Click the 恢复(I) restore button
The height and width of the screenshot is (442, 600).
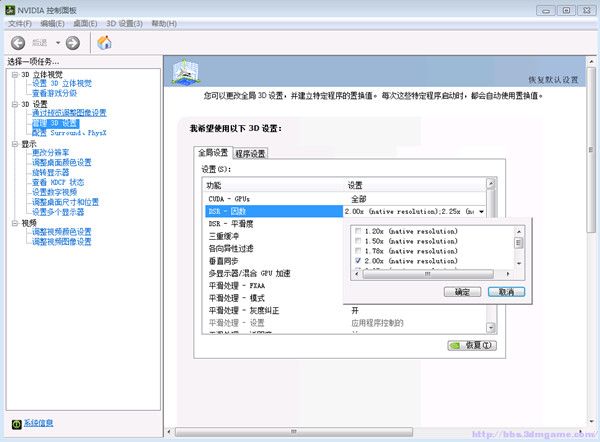(x=472, y=346)
